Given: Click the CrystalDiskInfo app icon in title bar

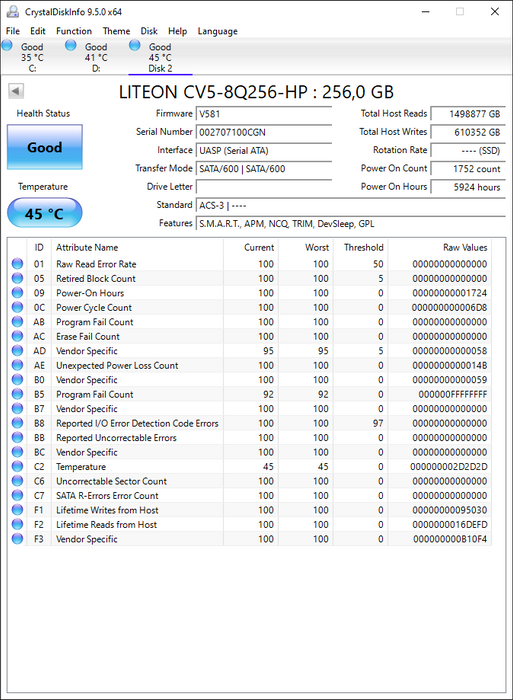Looking at the screenshot, I should (13, 11).
